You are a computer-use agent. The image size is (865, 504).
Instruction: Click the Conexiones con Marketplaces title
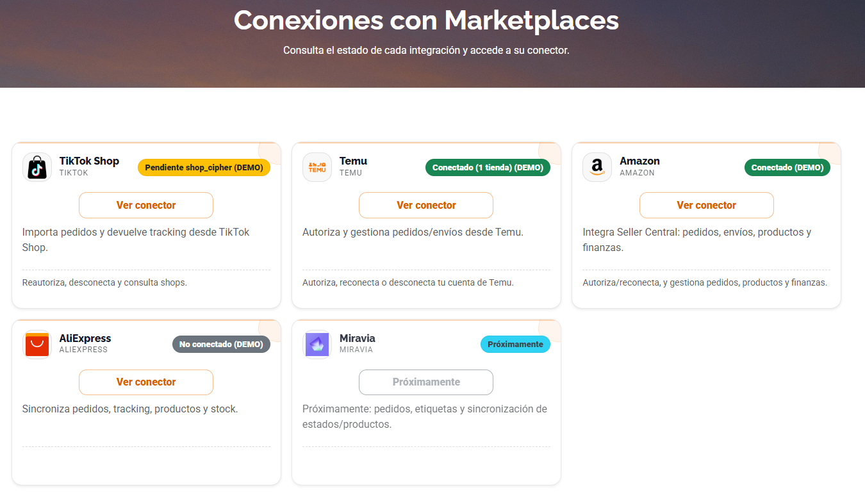(x=427, y=20)
